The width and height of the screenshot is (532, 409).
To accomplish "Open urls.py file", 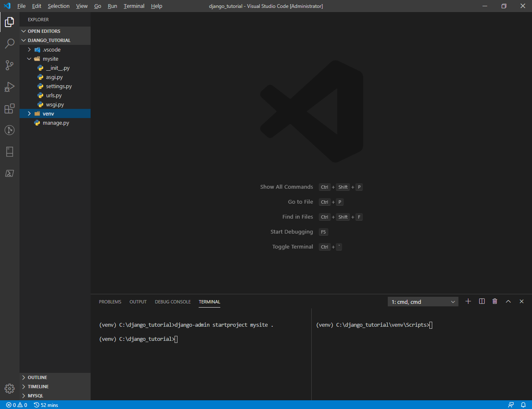I will (55, 95).
